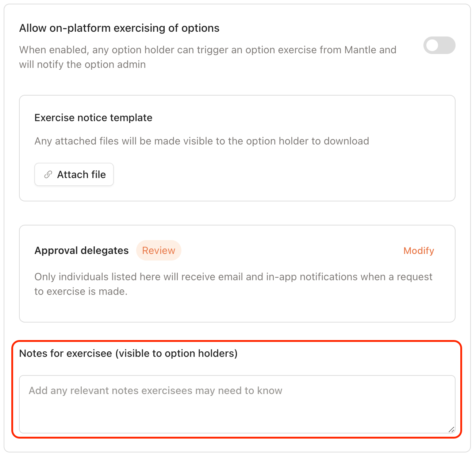Click the 'visible to option holders' label text
Image resolution: width=476 pixels, height=459 pixels.
(176, 353)
